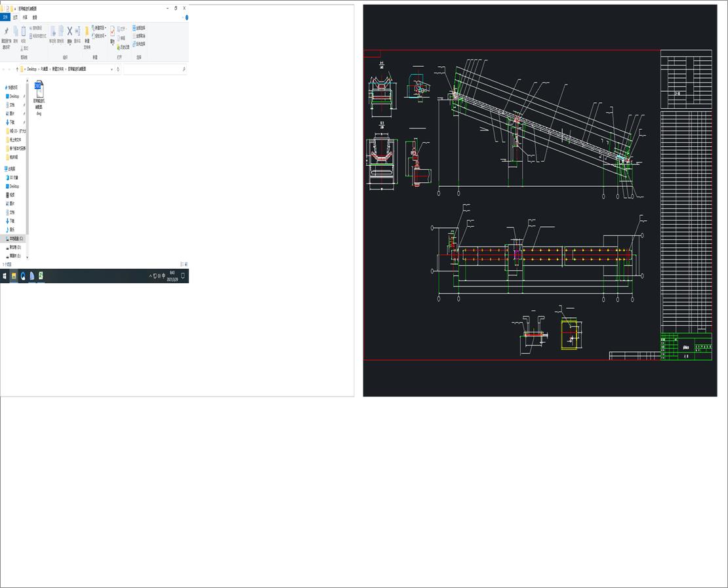The height and width of the screenshot is (588, 728).
Task: Select Quick access in navigation pane
Action: [11, 87]
